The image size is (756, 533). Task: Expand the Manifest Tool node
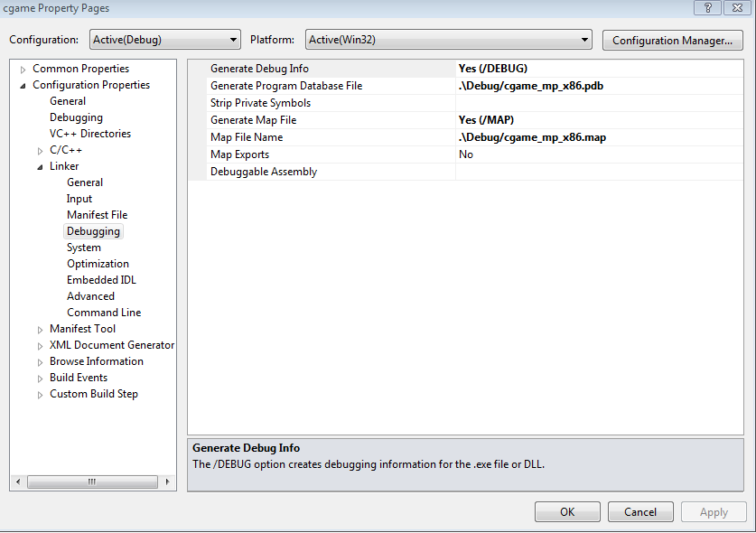[x=41, y=330]
